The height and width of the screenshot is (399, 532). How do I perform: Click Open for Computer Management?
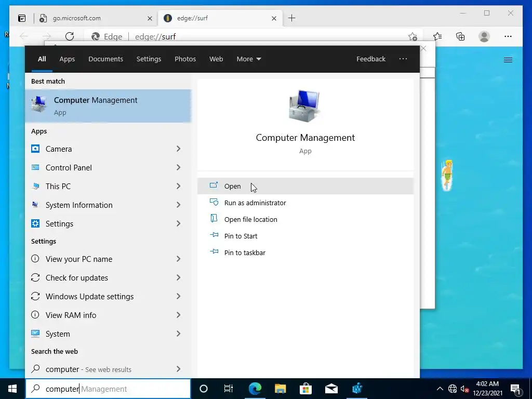[x=305, y=186]
